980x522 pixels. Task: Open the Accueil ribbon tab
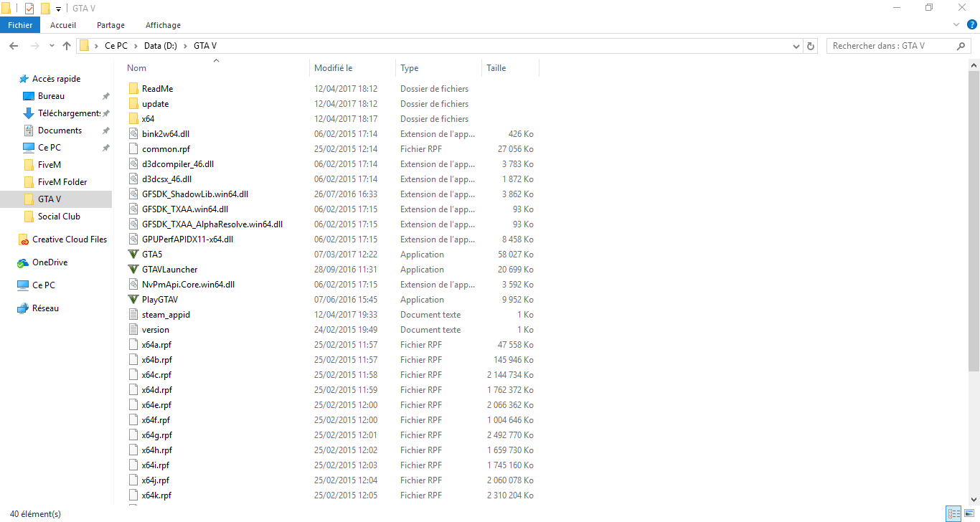pos(63,25)
